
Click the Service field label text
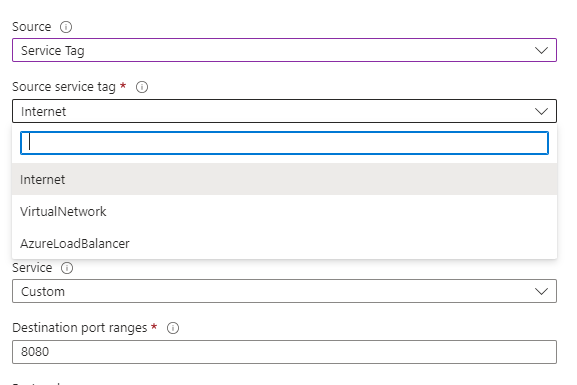[x=32, y=268]
